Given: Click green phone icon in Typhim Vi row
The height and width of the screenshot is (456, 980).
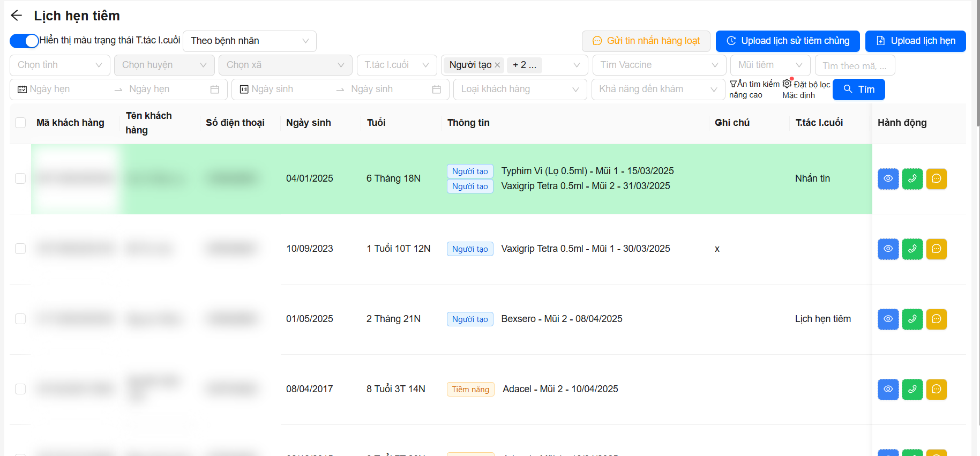Looking at the screenshot, I should (912, 178).
